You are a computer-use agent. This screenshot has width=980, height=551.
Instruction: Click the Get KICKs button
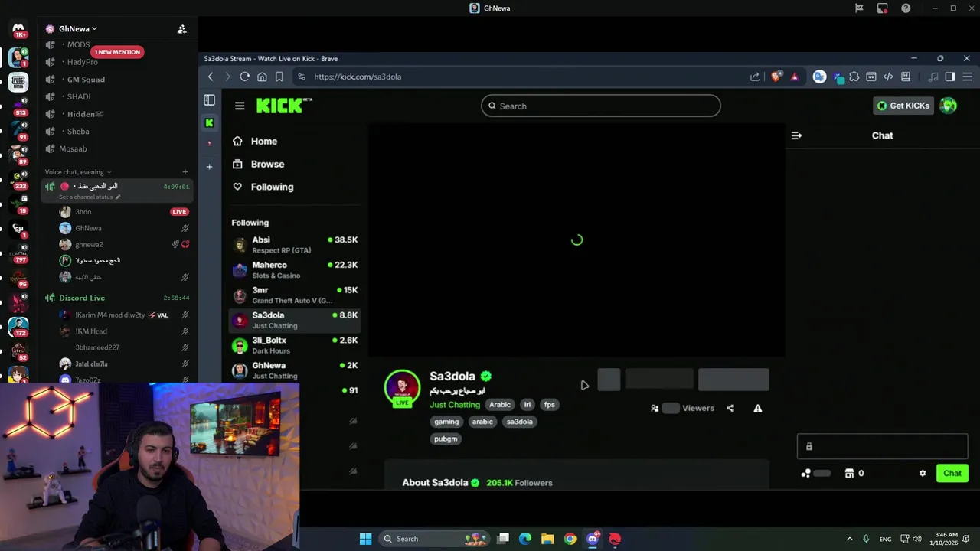click(x=903, y=106)
